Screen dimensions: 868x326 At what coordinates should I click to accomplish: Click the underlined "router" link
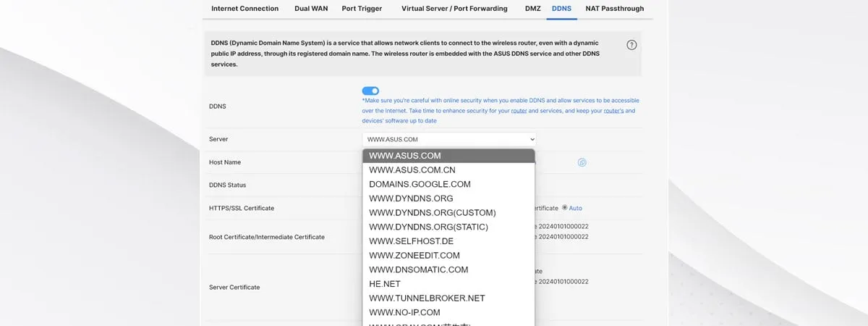tap(519, 111)
